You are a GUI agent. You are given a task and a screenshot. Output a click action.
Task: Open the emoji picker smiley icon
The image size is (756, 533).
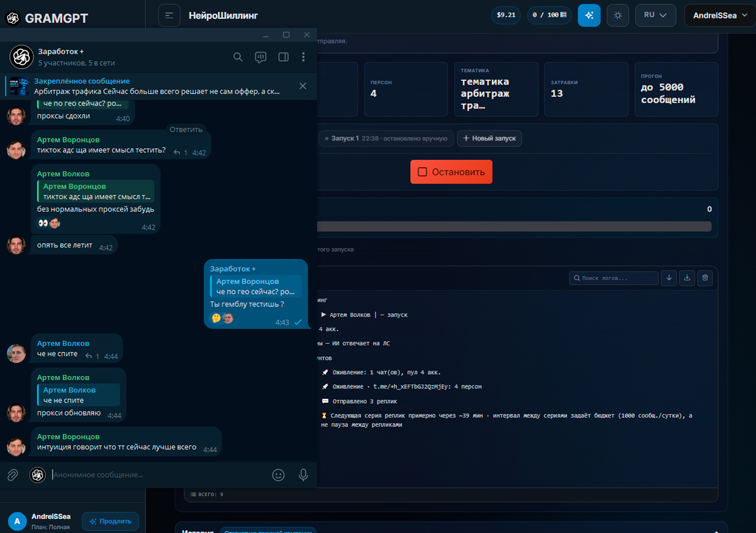pos(278,475)
